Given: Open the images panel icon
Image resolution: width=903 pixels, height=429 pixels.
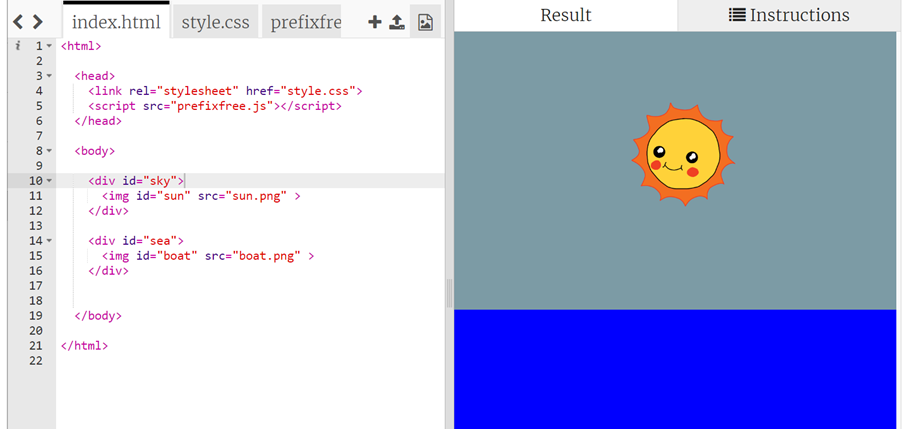Looking at the screenshot, I should [x=425, y=22].
